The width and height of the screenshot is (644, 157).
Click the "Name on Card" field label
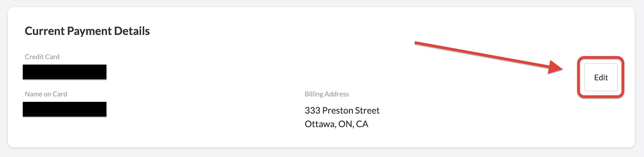pyautogui.click(x=46, y=94)
